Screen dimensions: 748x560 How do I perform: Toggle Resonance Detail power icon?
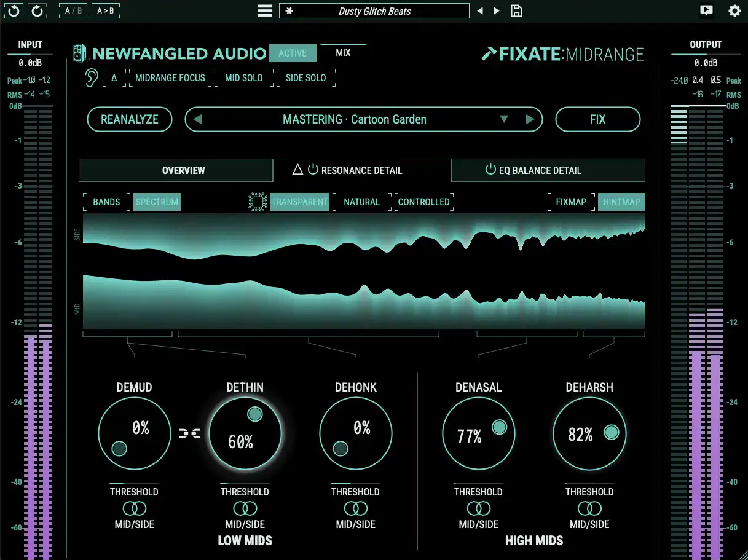[x=313, y=169]
